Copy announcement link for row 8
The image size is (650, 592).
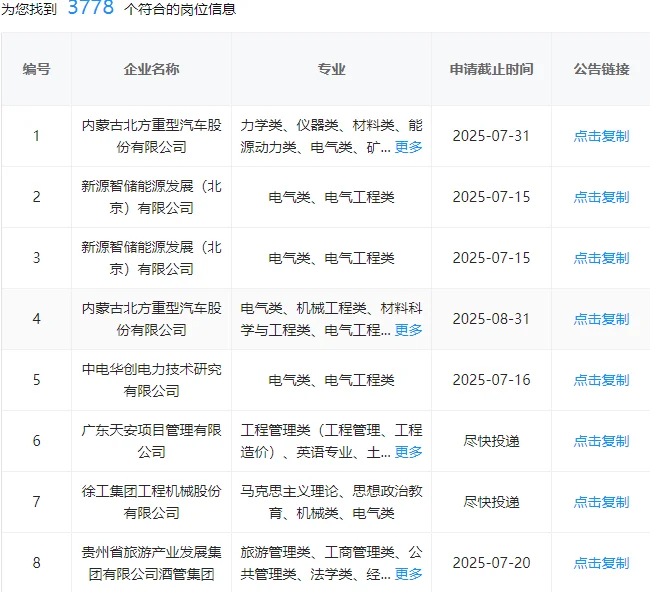(x=601, y=563)
